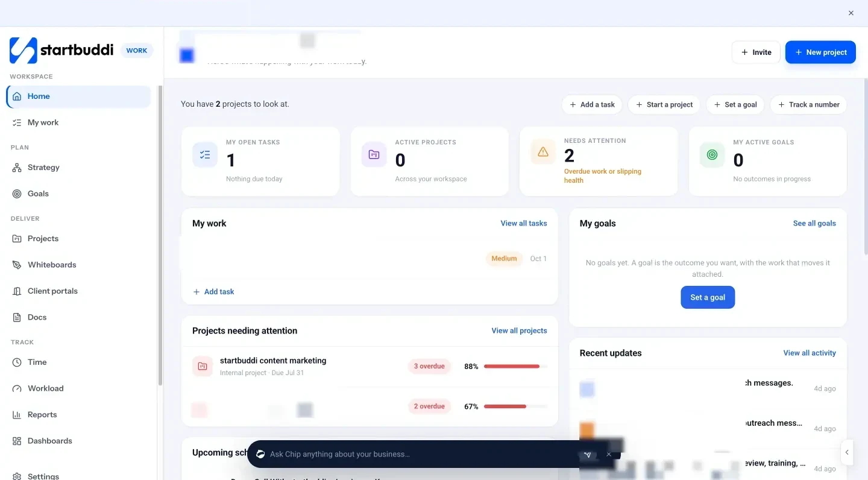Viewport: 868px width, 480px height.
Task: Open Home in the sidebar
Action: [78, 96]
